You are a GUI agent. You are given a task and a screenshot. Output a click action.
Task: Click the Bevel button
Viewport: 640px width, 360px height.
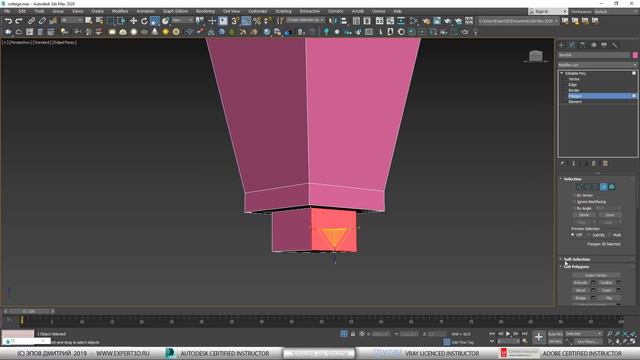tap(581, 291)
